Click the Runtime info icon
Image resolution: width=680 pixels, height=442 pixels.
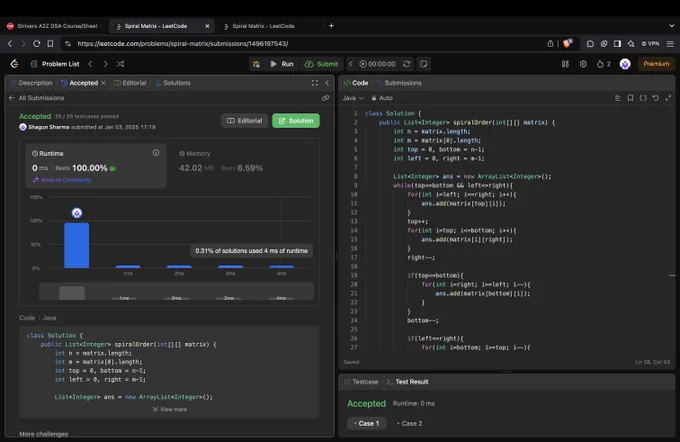(156, 153)
